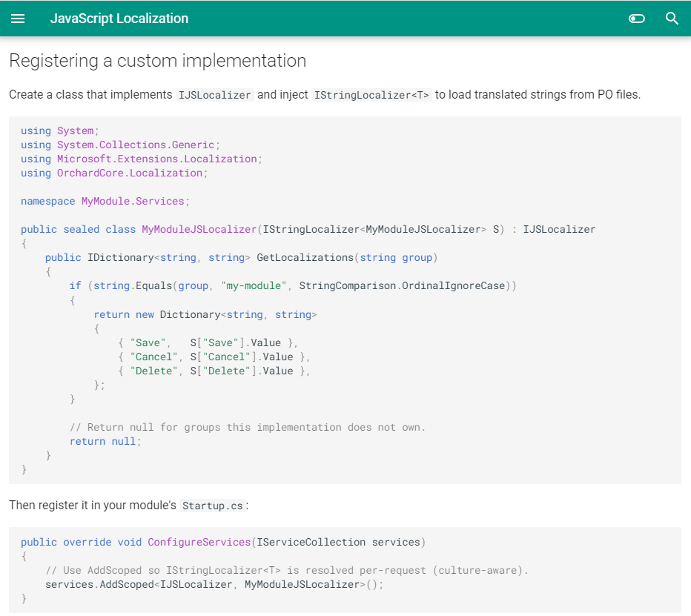691x616 pixels.
Task: Click the return null statement
Action: pyautogui.click(x=105, y=442)
